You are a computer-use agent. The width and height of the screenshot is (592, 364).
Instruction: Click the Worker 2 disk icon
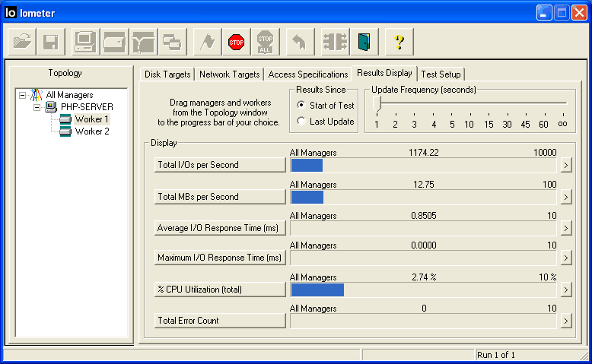65,131
